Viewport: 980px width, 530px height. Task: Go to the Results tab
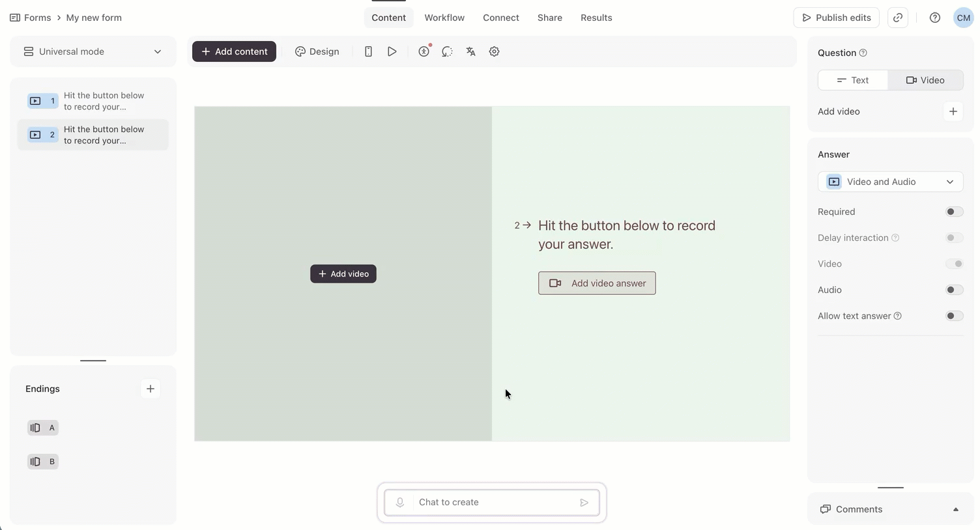[596, 18]
